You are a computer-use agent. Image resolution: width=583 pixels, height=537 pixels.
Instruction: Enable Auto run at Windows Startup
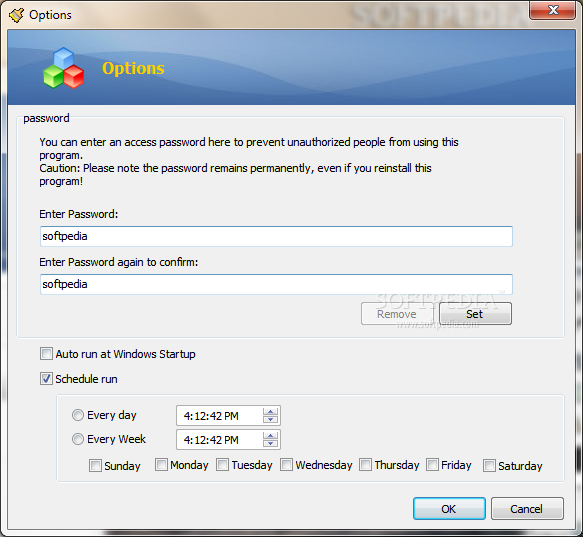46,354
